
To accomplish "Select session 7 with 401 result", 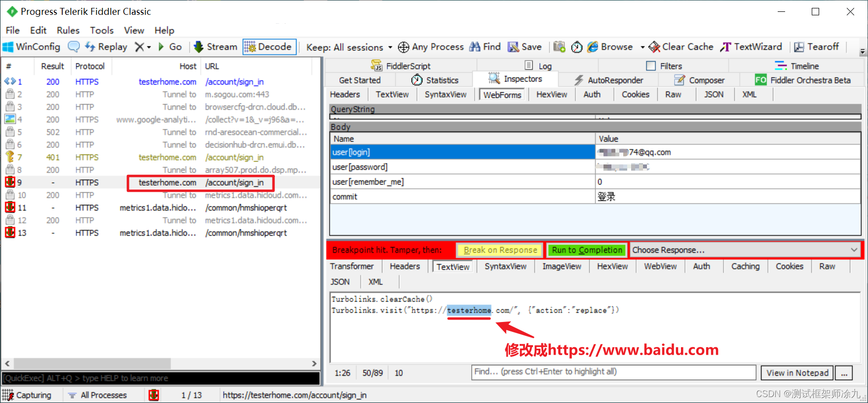I will [x=161, y=158].
